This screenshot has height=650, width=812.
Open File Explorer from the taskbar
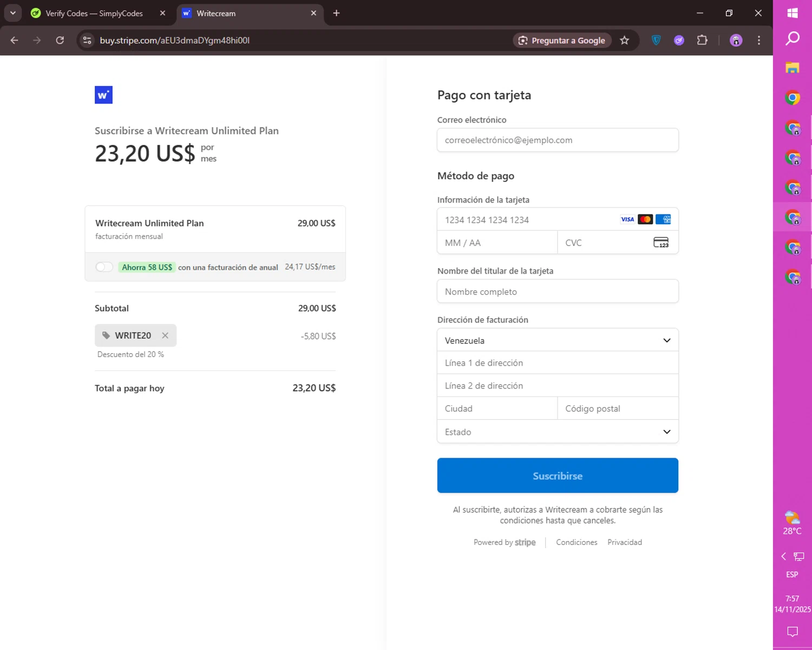[x=793, y=68]
